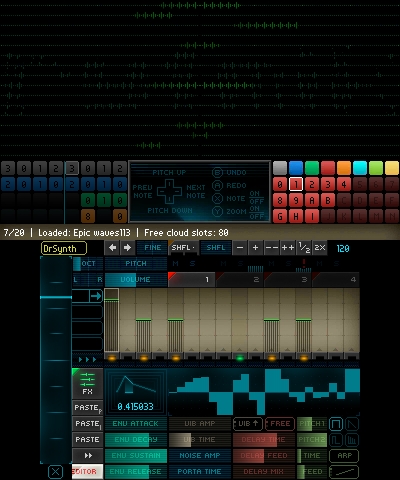
Task: Close the editor with X icon
Action: (x=55, y=472)
